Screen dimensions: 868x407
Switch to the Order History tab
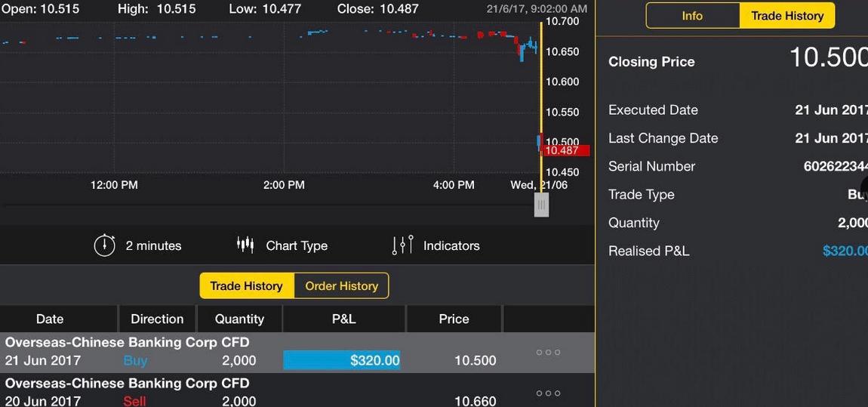[342, 286]
